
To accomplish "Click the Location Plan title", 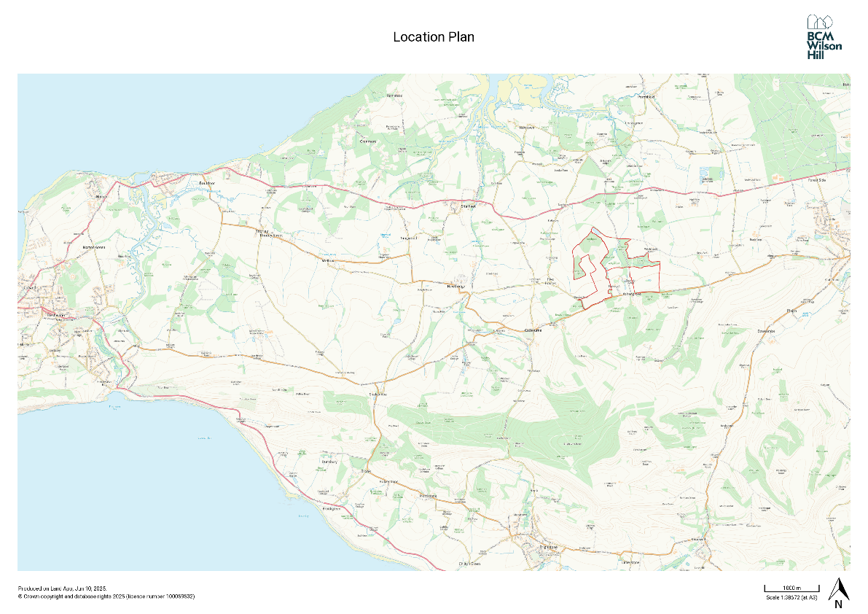I will click(x=434, y=37).
